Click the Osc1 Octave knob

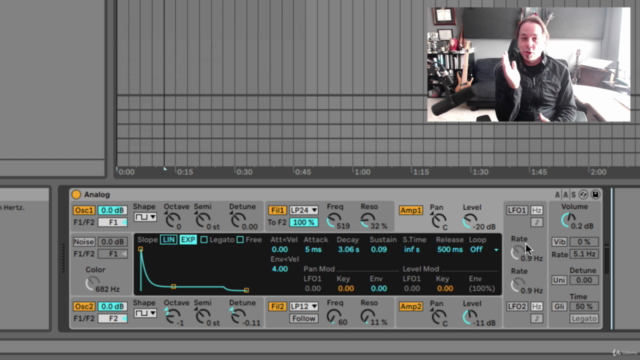click(172, 220)
